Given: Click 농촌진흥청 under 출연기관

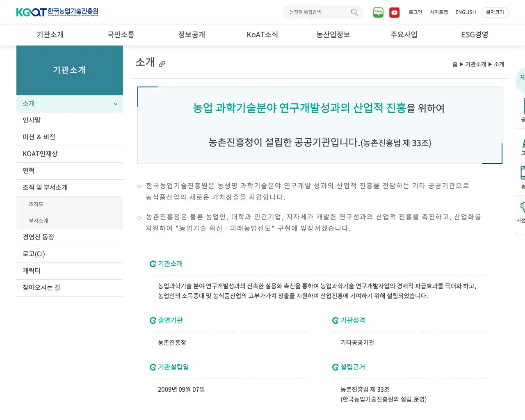Looking at the screenshot, I should [x=172, y=343].
